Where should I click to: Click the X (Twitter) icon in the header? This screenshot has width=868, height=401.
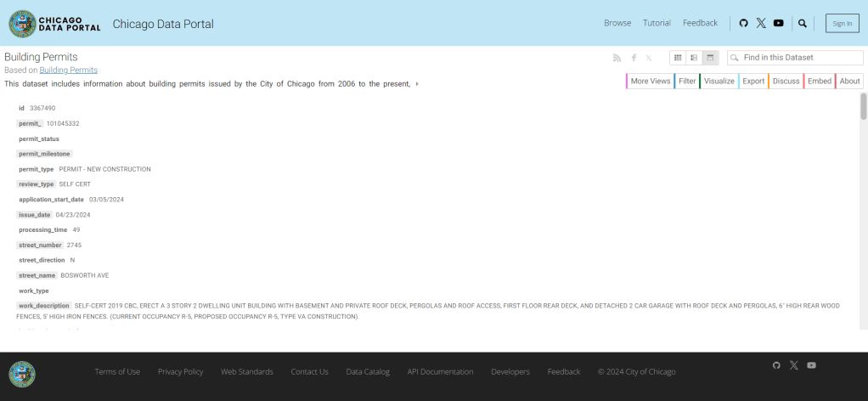pyautogui.click(x=761, y=23)
